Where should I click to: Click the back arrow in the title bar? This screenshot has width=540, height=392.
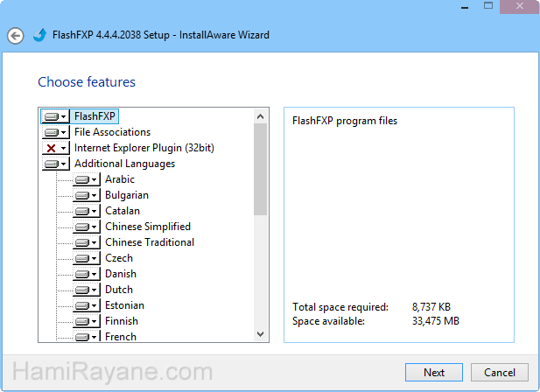click(16, 36)
